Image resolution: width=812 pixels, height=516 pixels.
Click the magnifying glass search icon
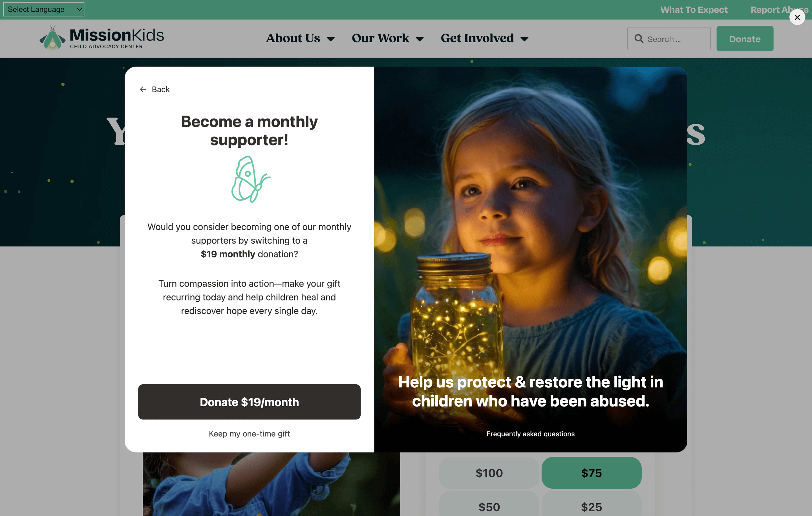[x=639, y=39]
